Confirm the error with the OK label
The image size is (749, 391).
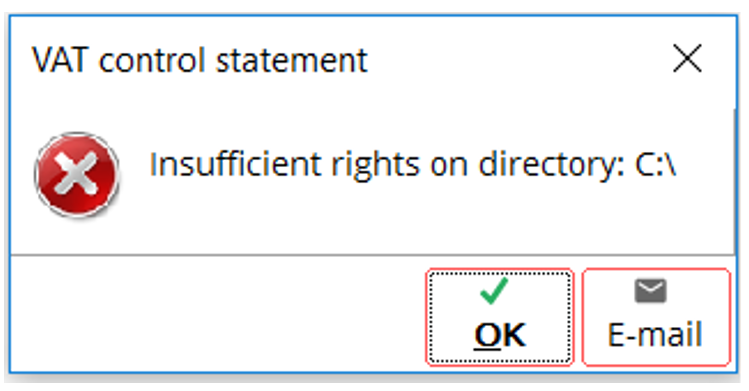pyautogui.click(x=500, y=335)
